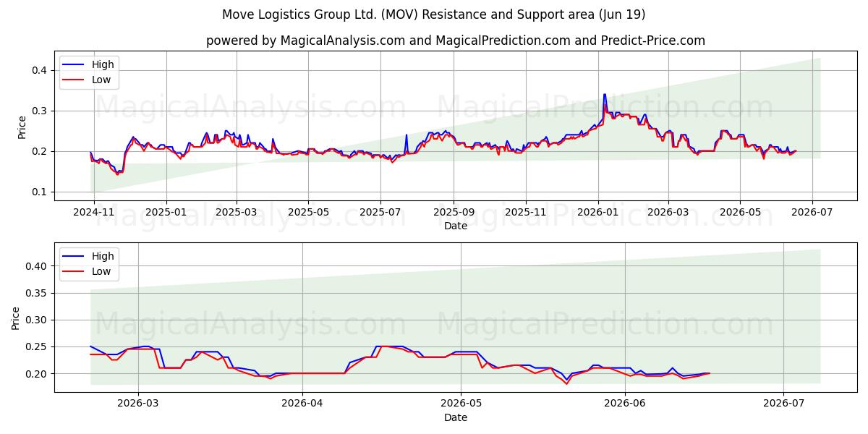This screenshot has height=434, width=868.
Task: Click the '2026-03' x-axis label in the lower chart
Action: (x=138, y=405)
